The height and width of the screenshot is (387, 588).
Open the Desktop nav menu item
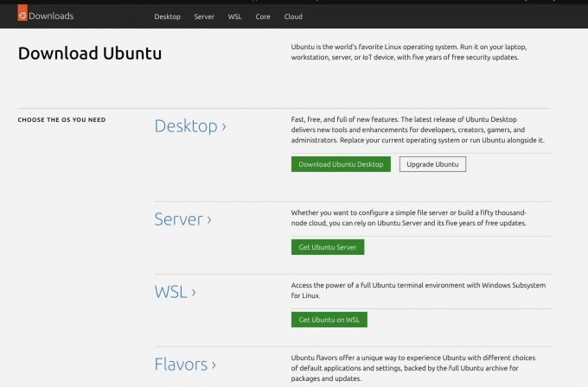pyautogui.click(x=167, y=16)
